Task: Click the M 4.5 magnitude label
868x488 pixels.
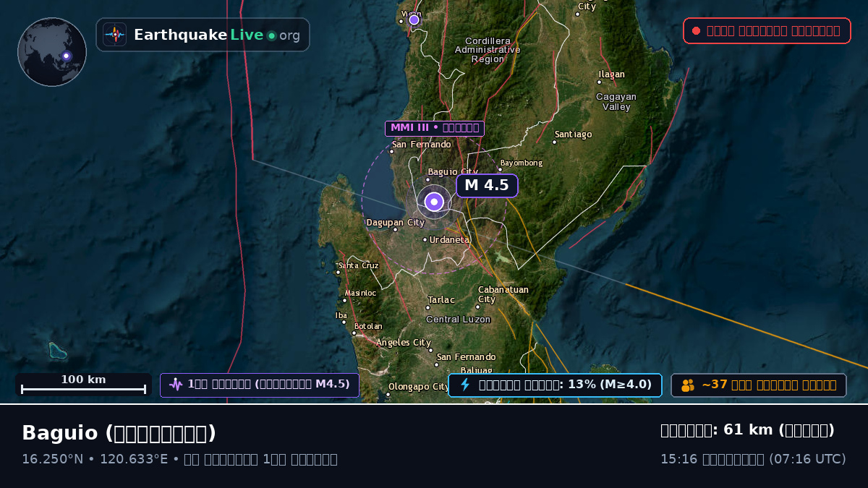Action: 487,185
